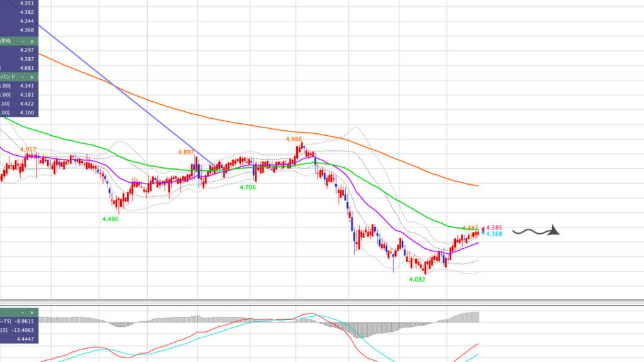
Task: Collapse the Bollinger band (バンド) panel
Action: click(23, 77)
